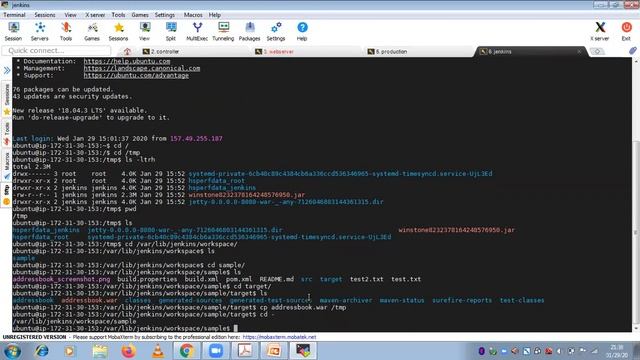Start the X server toolbar icon
Image resolution: width=640 pixels, height=360 pixels.
coord(600,31)
